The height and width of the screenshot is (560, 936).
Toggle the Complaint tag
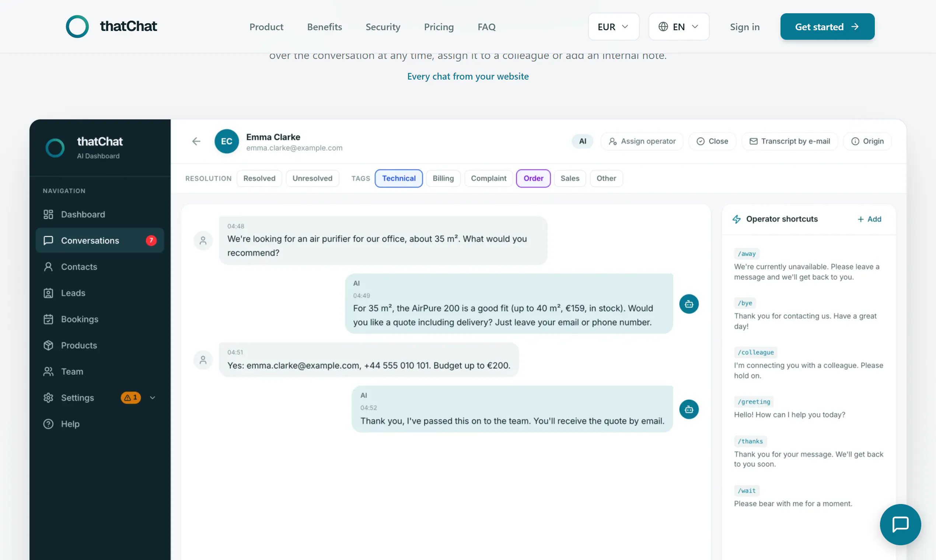[x=488, y=178]
